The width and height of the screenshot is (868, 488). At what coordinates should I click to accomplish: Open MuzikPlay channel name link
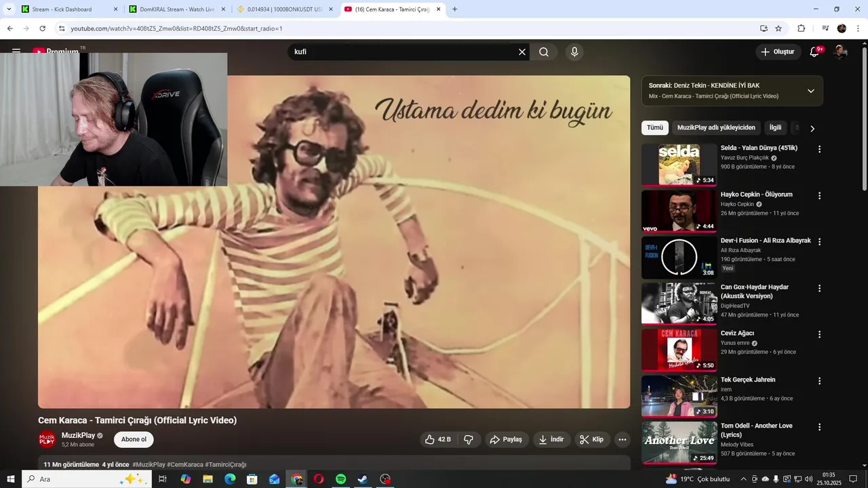[78, 435]
